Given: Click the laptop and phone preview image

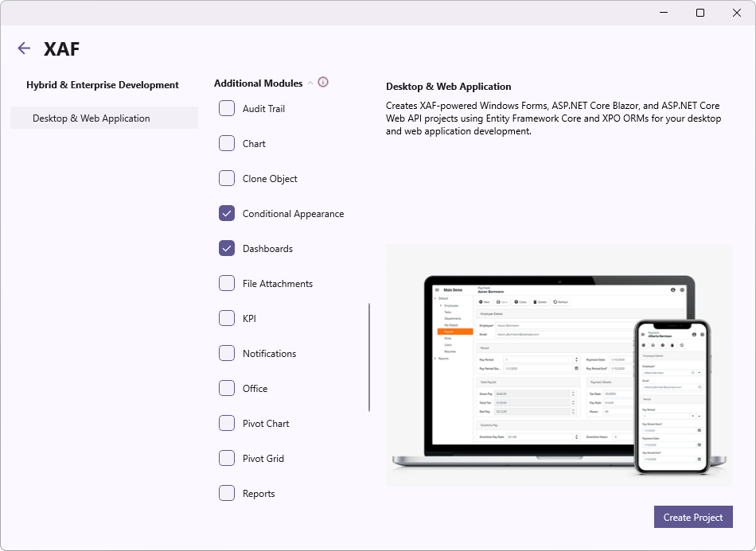Looking at the screenshot, I should tap(559, 365).
